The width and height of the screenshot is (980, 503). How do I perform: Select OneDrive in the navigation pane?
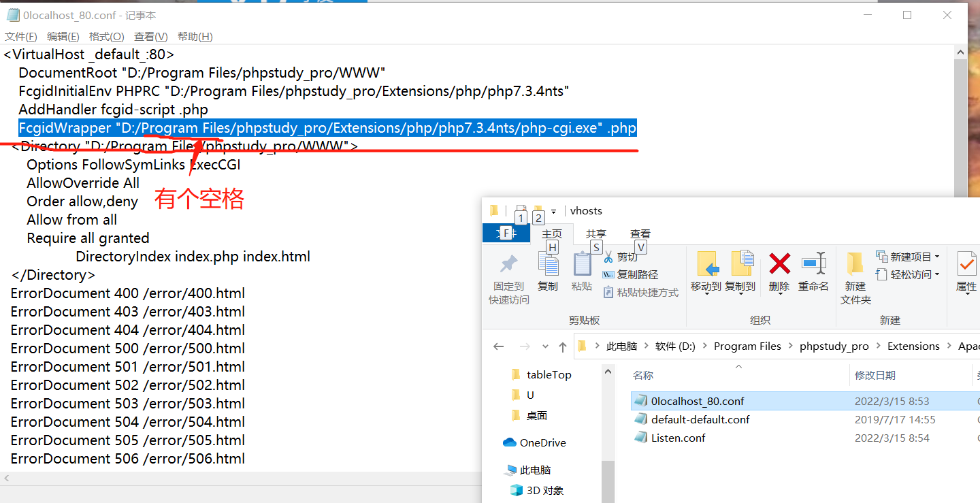click(538, 442)
